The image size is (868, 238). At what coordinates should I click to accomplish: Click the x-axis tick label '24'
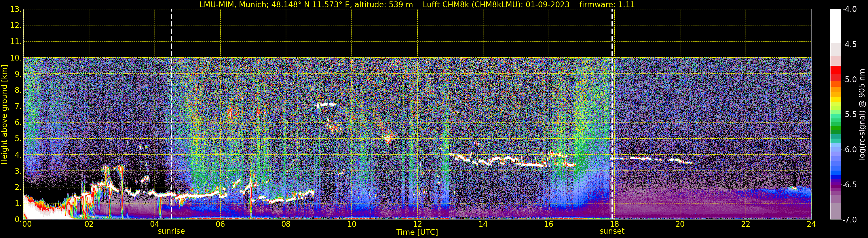[x=811, y=224]
